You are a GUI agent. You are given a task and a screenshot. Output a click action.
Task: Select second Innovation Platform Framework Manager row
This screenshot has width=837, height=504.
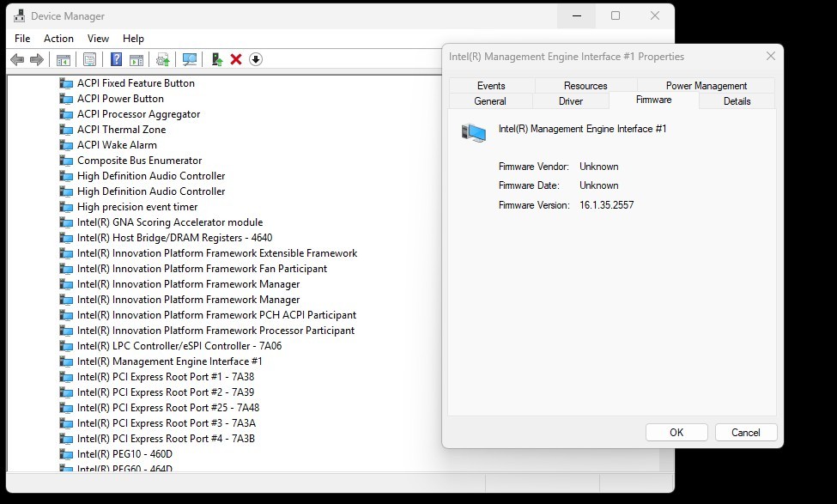click(188, 300)
